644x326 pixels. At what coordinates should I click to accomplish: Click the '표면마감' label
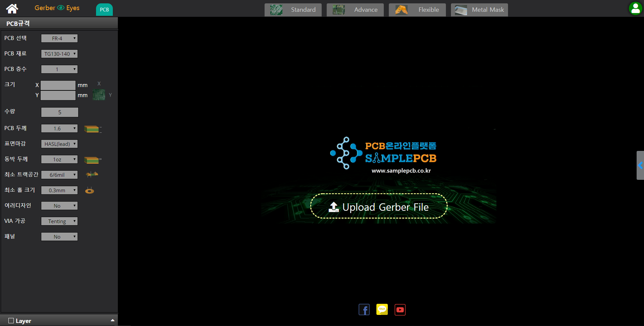click(x=15, y=144)
